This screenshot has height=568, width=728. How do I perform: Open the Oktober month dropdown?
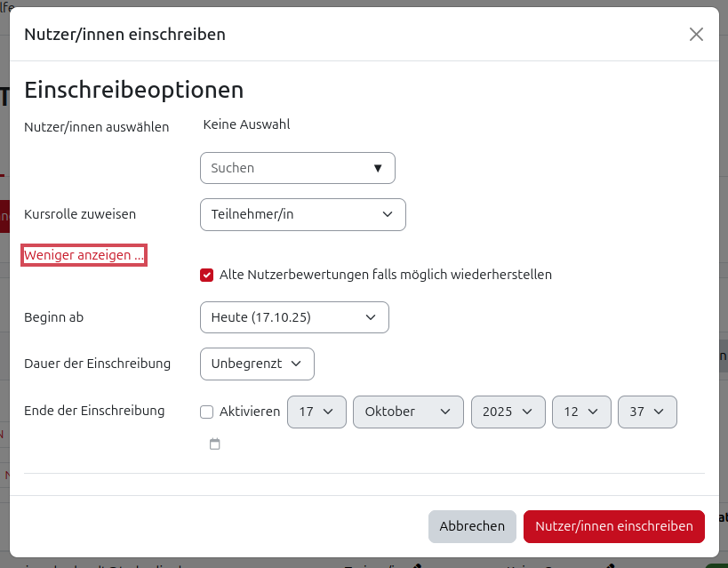tap(408, 412)
